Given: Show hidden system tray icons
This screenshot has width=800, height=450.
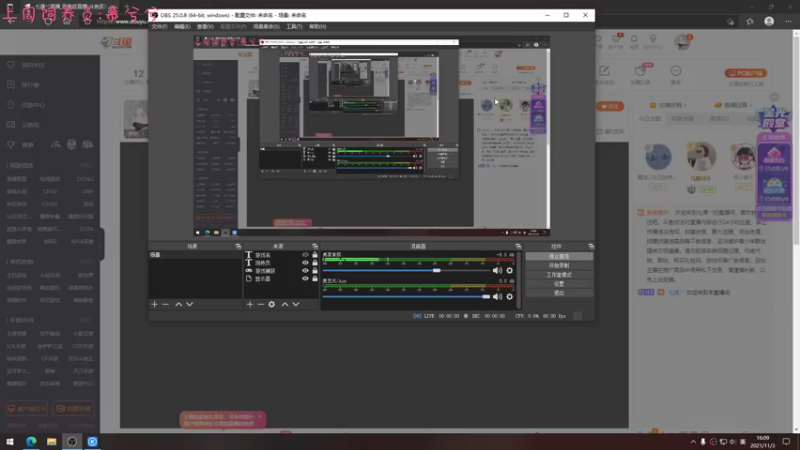Looking at the screenshot, I should (693, 442).
